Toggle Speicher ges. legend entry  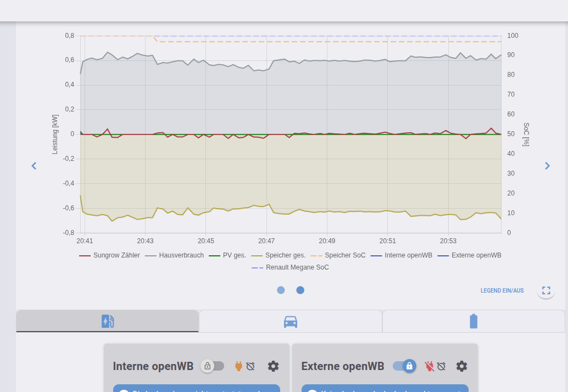tap(278, 255)
